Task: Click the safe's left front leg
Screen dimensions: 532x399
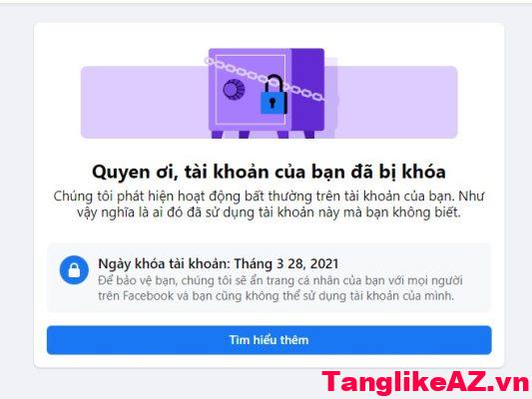Action: (x=218, y=135)
